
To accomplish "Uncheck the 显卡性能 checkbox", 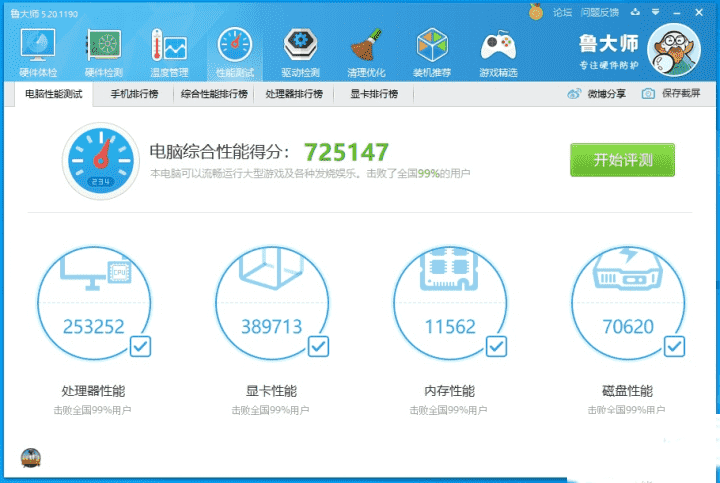I will [318, 346].
